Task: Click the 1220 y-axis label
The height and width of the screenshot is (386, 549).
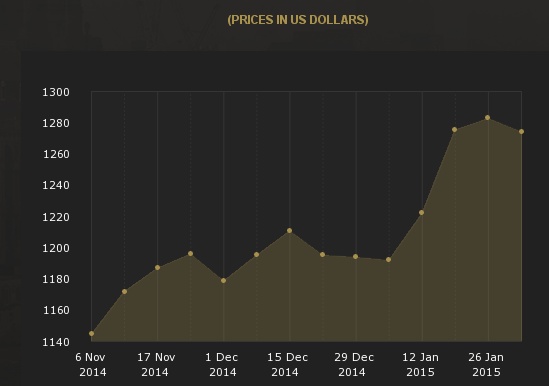Action: click(x=56, y=217)
